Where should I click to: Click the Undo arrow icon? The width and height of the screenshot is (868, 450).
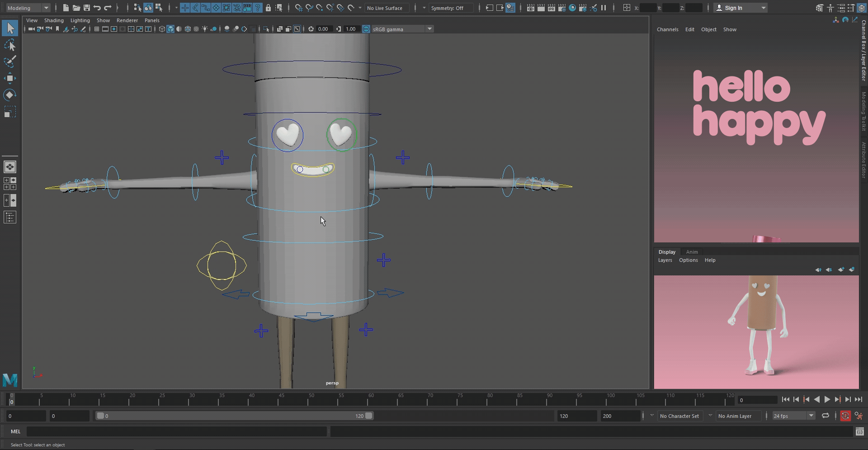click(97, 8)
